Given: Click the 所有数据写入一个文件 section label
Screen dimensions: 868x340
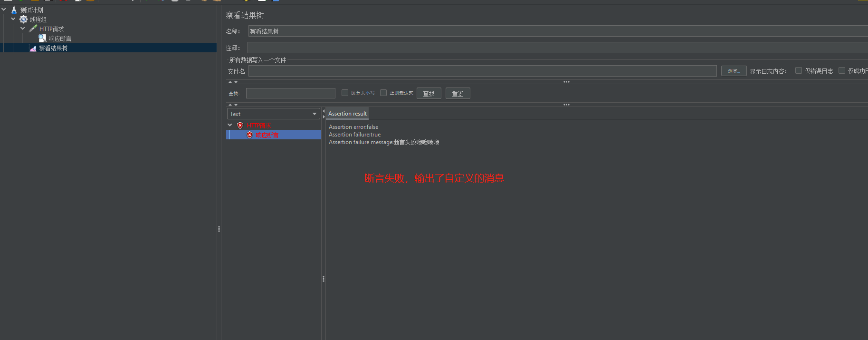Looking at the screenshot, I should coord(258,60).
